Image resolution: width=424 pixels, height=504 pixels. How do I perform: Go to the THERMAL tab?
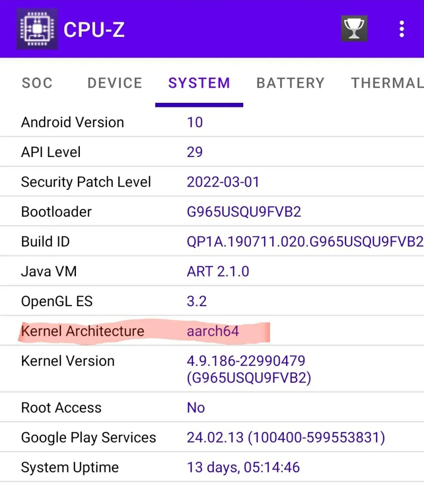[x=387, y=83]
